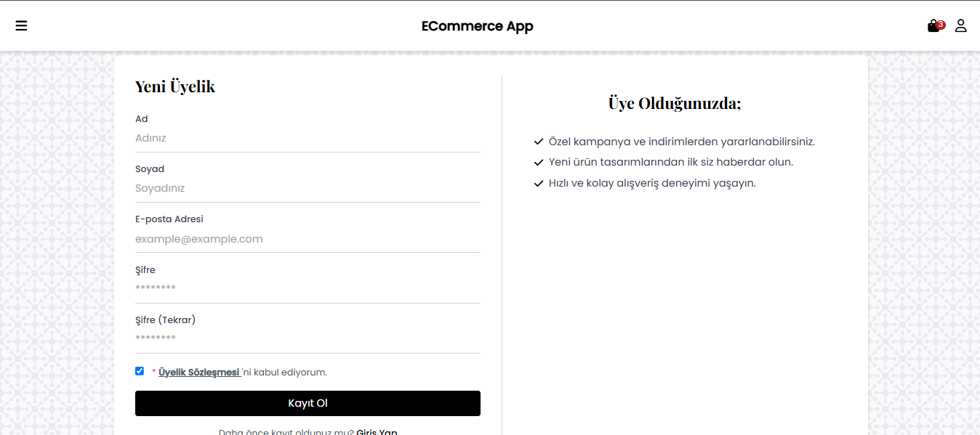
Task: Click the user account profile icon
Action: [961, 25]
